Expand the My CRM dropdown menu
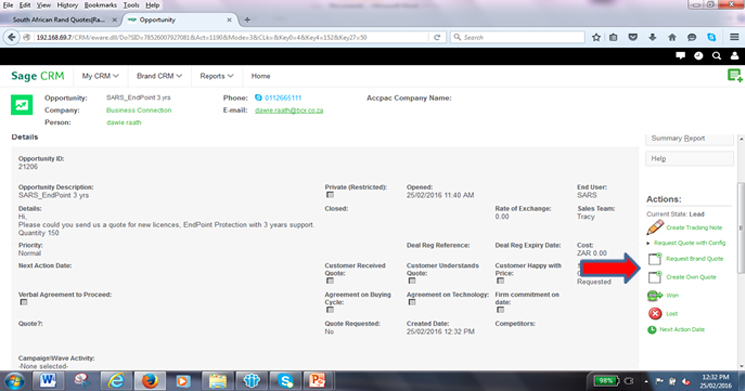 coord(100,76)
